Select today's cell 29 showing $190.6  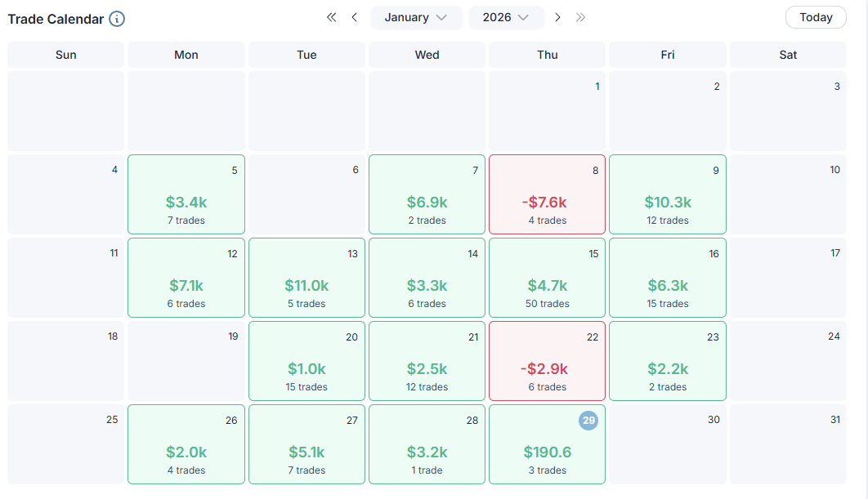click(547, 444)
